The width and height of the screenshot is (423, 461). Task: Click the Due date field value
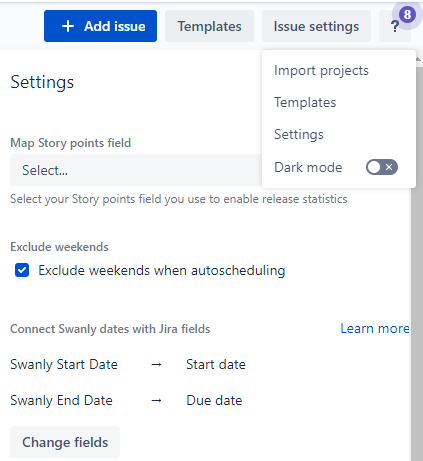coord(214,400)
